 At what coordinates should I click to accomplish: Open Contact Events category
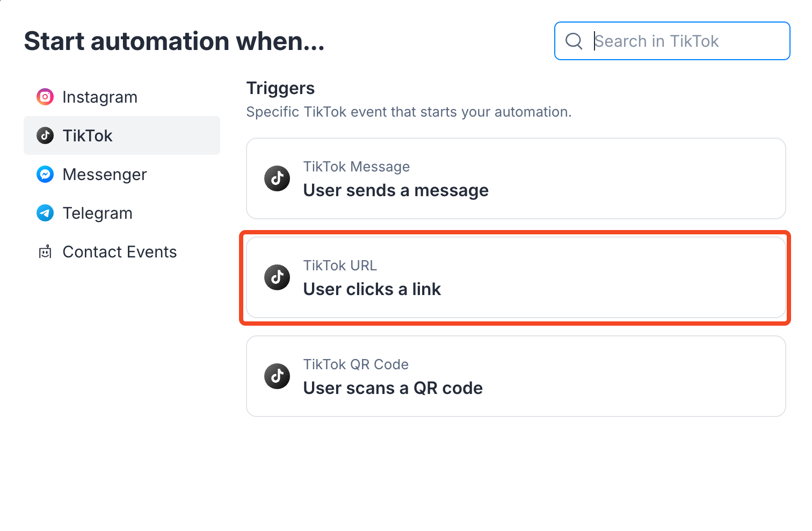(122, 252)
